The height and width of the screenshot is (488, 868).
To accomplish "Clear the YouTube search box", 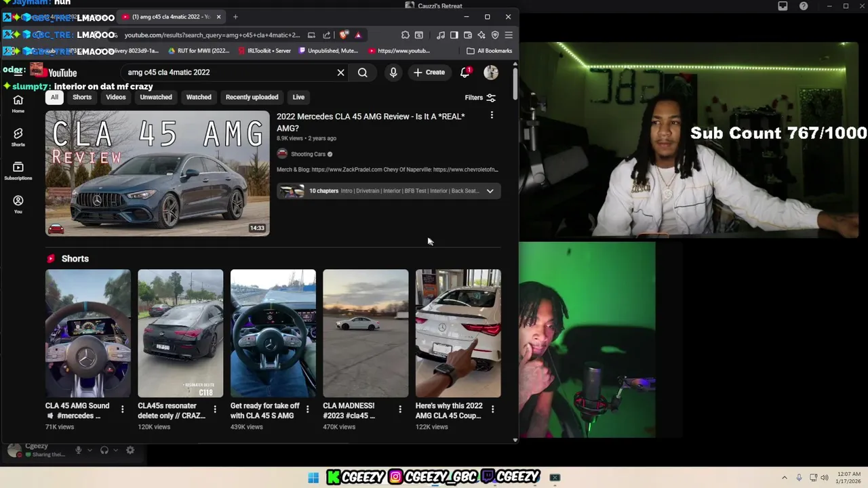I will (x=341, y=73).
